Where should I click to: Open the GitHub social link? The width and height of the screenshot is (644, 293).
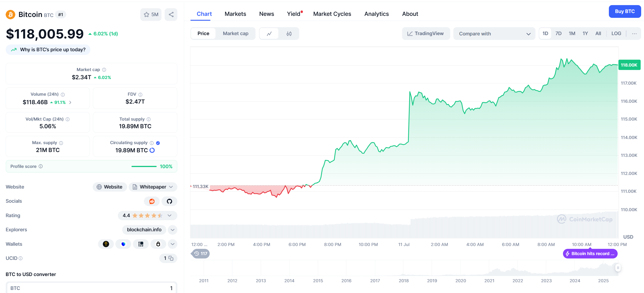[x=169, y=201]
